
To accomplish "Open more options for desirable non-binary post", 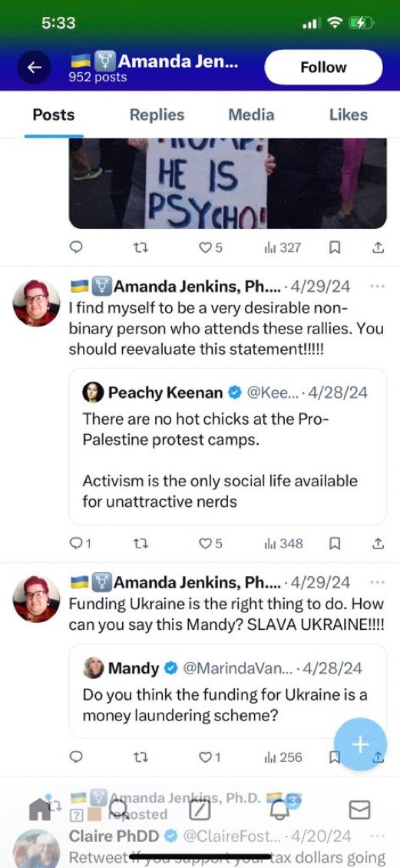I will pyautogui.click(x=377, y=287).
